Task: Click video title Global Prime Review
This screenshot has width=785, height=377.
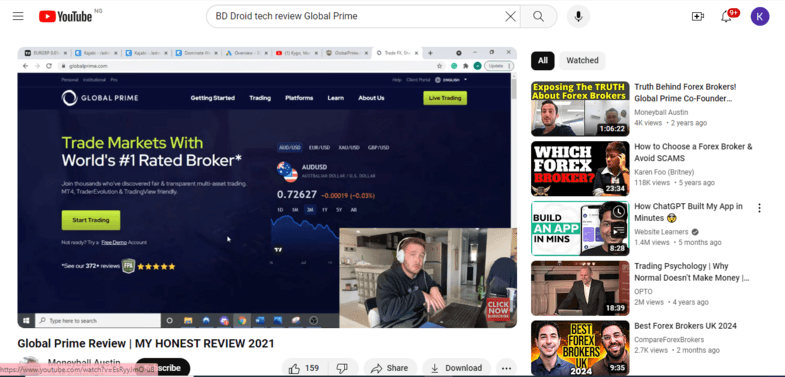Action: coord(146,344)
